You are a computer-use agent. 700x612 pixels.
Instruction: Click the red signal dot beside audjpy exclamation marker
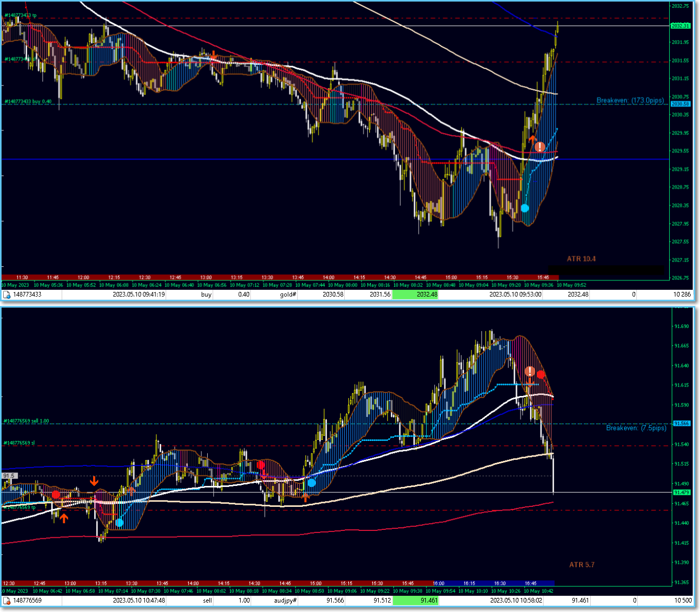(541, 375)
